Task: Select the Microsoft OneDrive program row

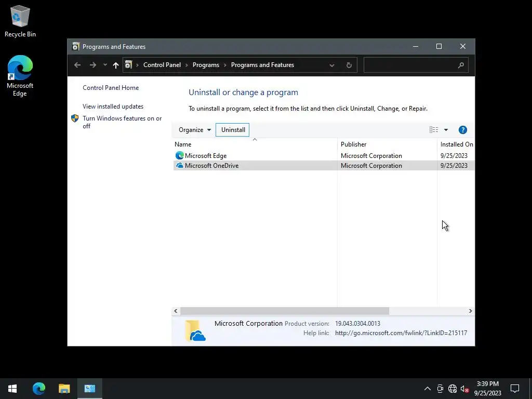Action: click(324, 166)
